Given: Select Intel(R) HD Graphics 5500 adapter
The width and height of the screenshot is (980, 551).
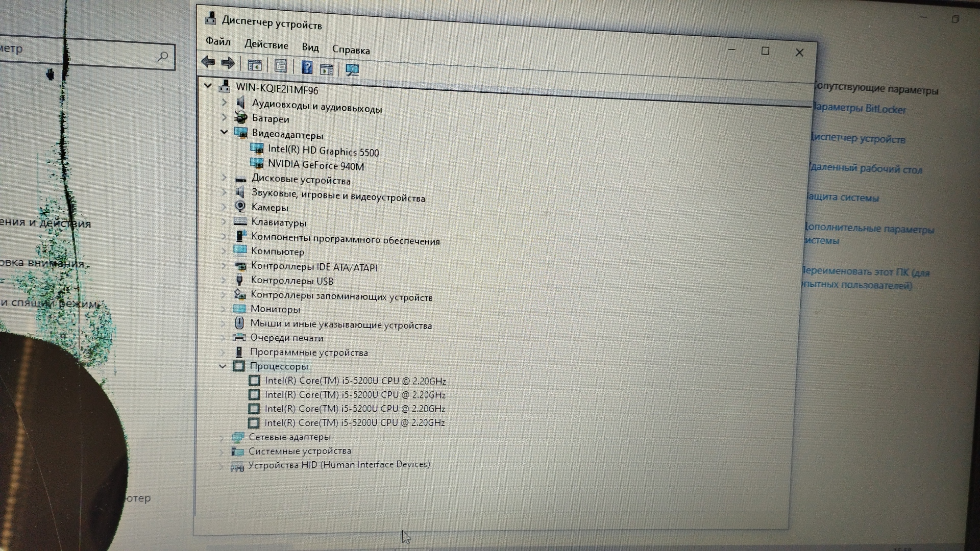Looking at the screenshot, I should 323,151.
